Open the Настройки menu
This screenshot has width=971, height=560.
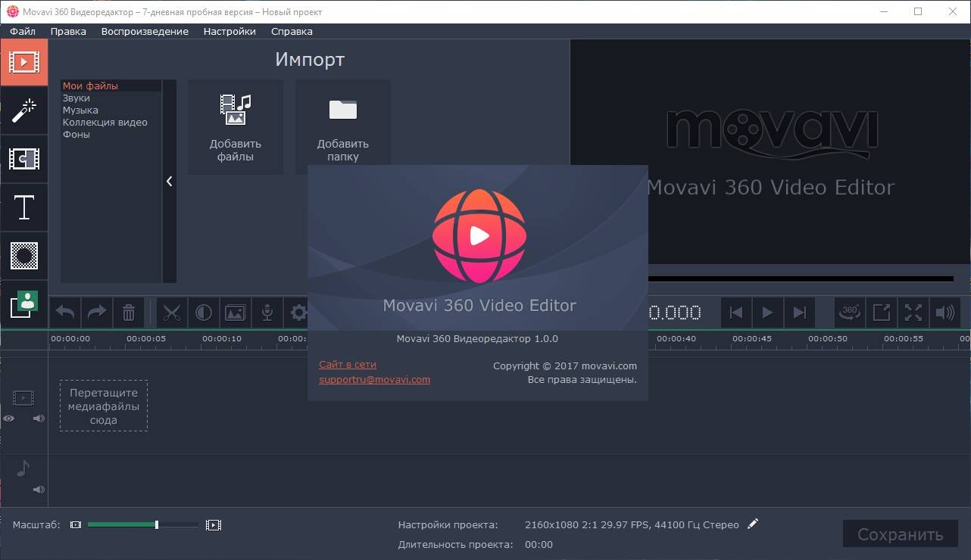tap(229, 31)
